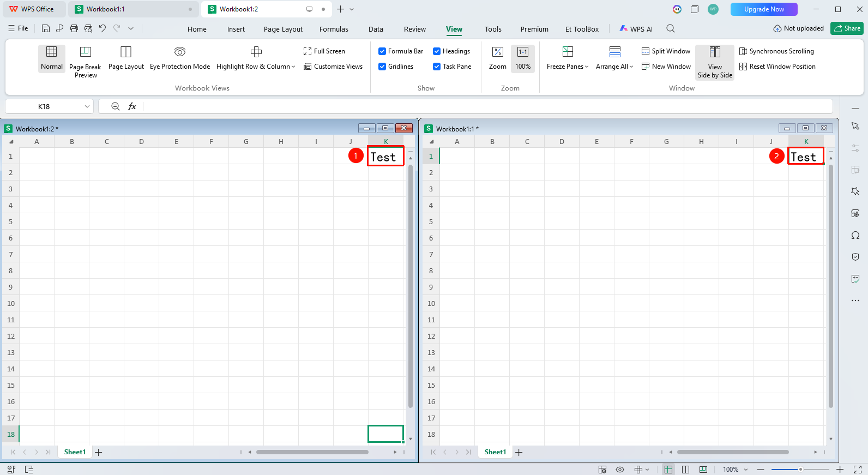The height and width of the screenshot is (475, 868).
Task: Open the Home ribbon tab
Action: click(197, 29)
